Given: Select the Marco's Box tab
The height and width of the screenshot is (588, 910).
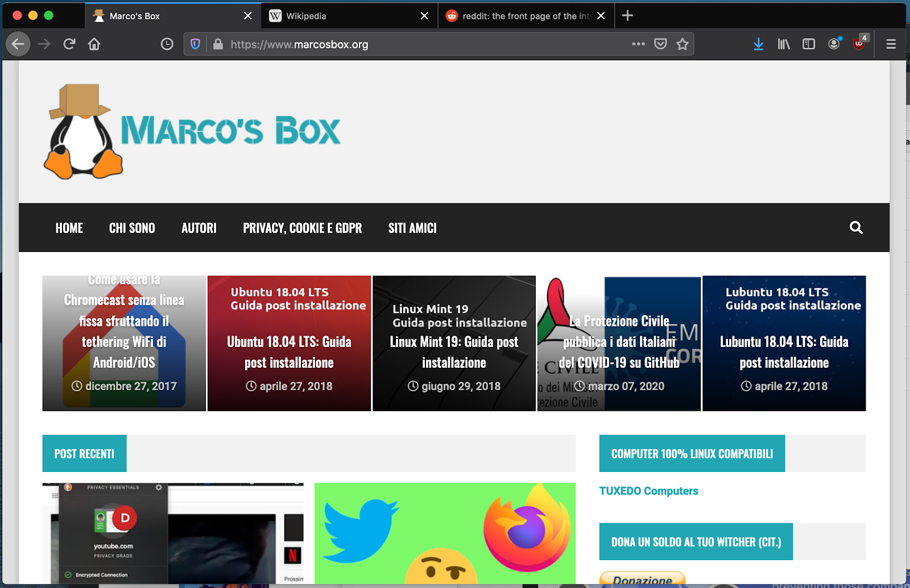Looking at the screenshot, I should tap(173, 16).
